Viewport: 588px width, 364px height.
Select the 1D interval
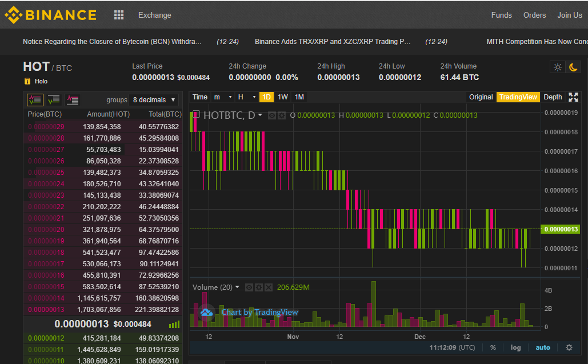[266, 97]
